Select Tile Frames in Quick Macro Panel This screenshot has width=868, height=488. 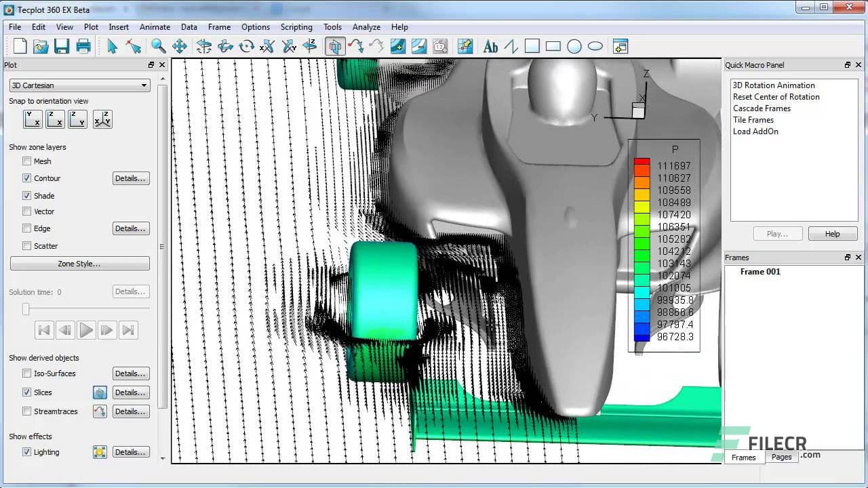755,120
